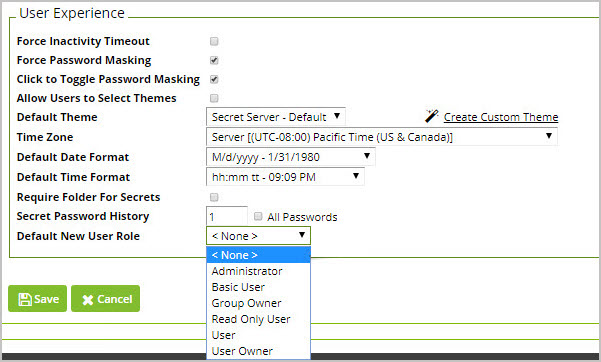The width and height of the screenshot is (601, 362).
Task: Toggle Click to Toggle Password Masking checkbox
Action: (214, 79)
